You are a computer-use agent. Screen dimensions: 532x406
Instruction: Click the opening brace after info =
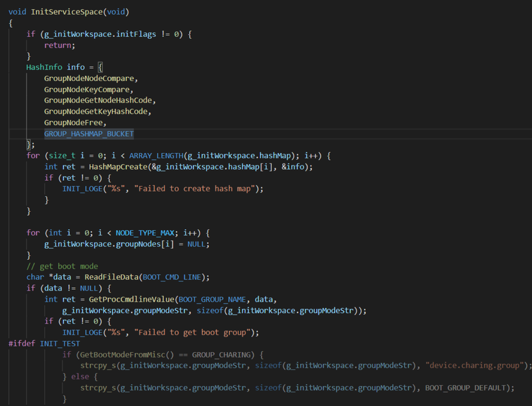click(100, 67)
